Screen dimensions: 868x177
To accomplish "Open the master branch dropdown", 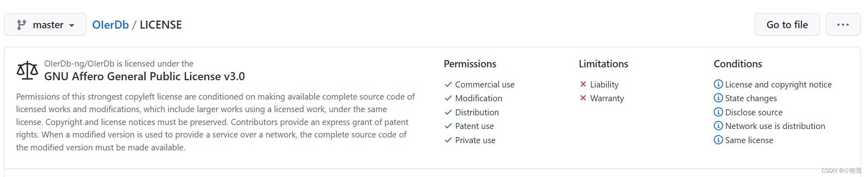I will [x=45, y=25].
